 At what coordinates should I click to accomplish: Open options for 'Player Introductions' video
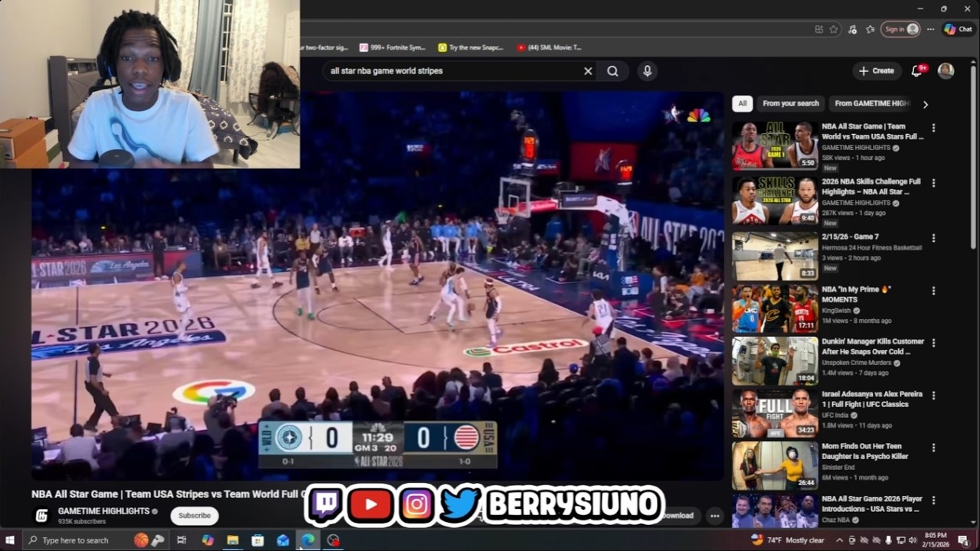pos(933,500)
